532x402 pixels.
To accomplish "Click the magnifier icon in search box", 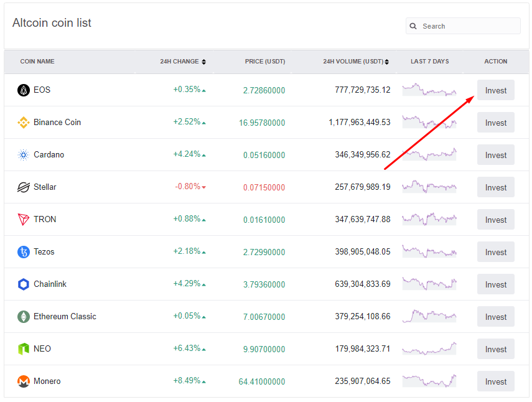I will [x=413, y=26].
